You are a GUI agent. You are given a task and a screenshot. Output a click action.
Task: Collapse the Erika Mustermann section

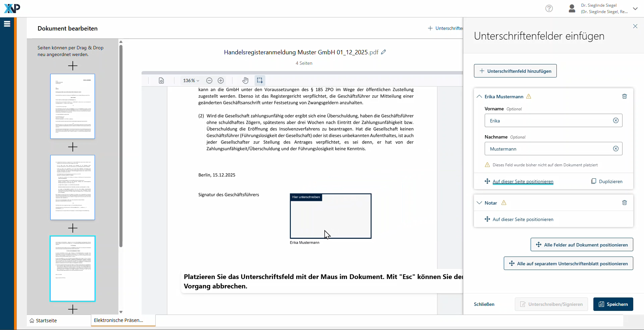pos(479,97)
